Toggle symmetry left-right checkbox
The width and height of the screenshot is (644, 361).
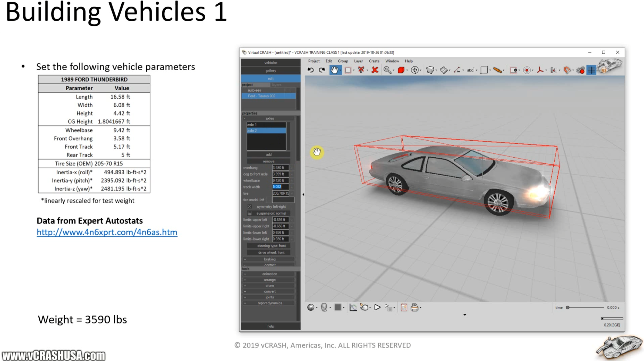point(250,207)
